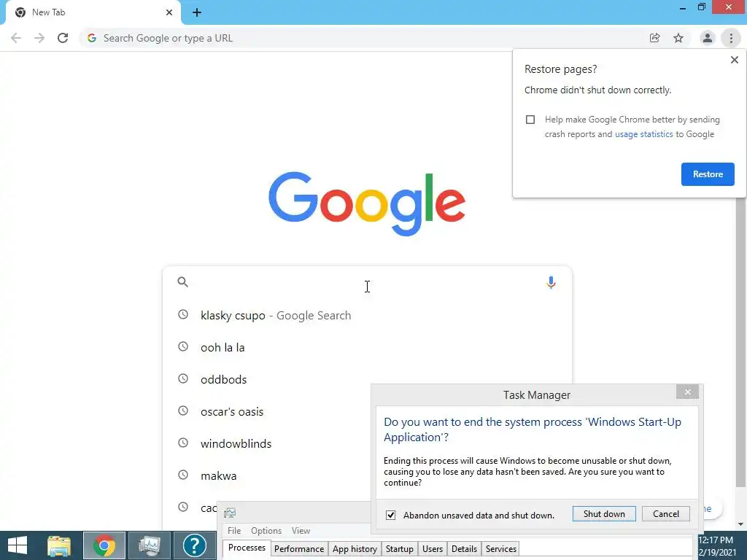Bookmark this tab with the star icon
The width and height of the screenshot is (747, 560).
[x=678, y=38]
